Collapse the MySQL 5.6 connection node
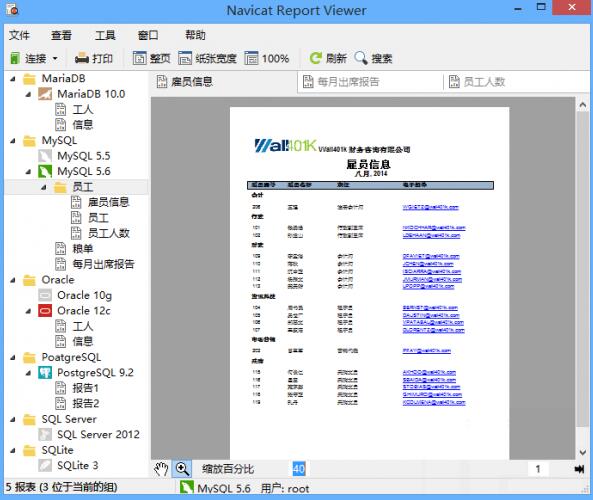This screenshot has height=500, width=593. click(x=28, y=172)
